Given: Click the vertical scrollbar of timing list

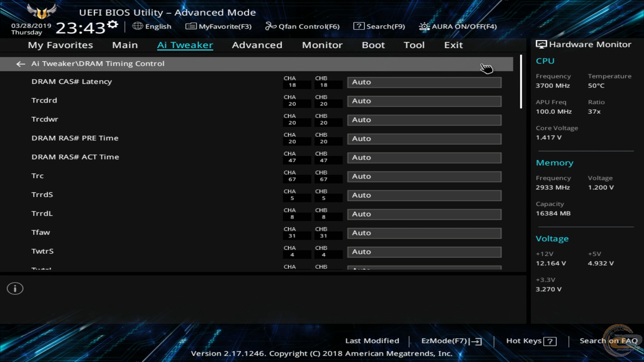Looking at the screenshot, I should click(521, 82).
